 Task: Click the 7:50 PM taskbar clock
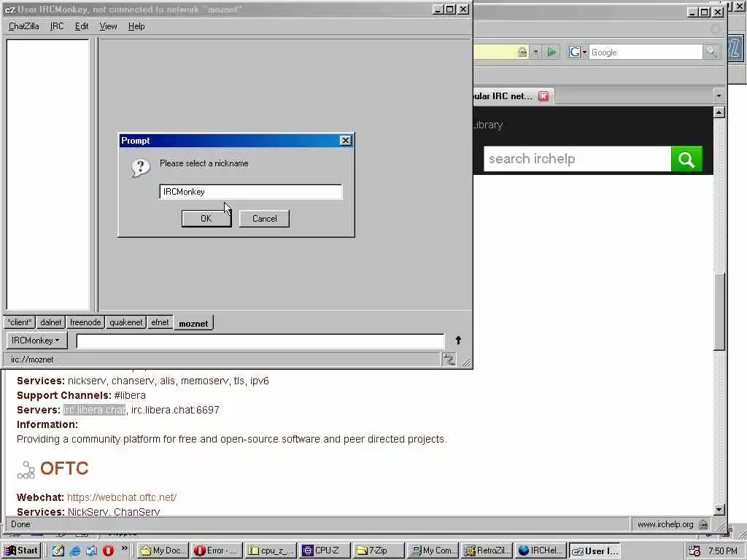point(722,551)
